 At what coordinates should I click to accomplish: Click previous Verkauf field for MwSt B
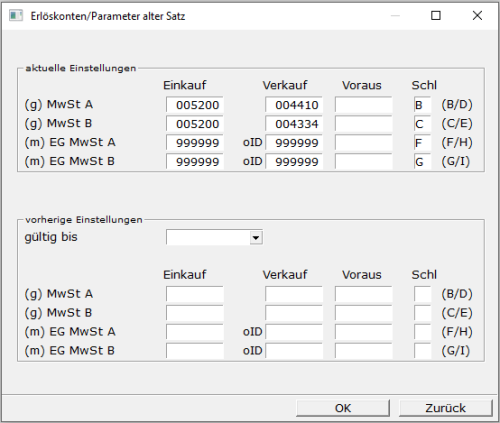[x=294, y=313]
